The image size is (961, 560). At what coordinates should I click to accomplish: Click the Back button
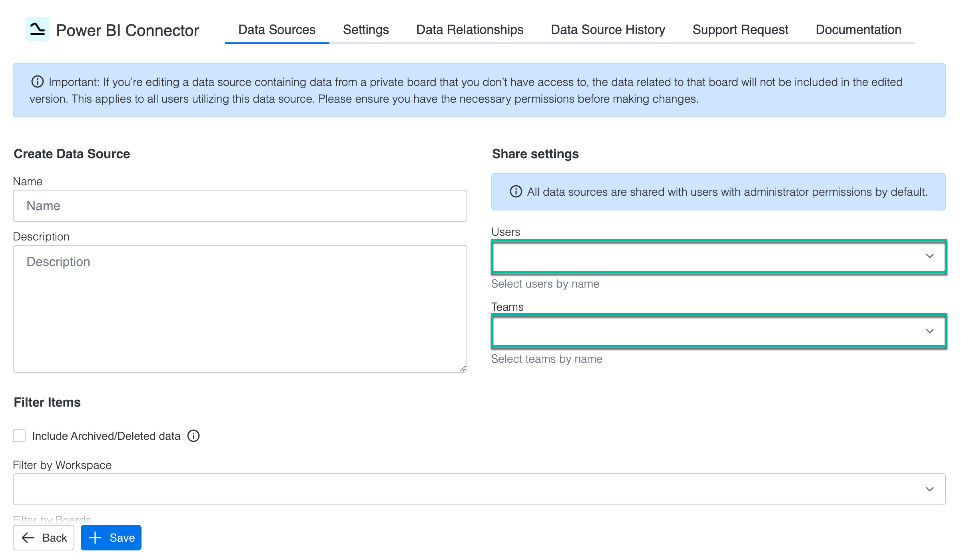coord(43,538)
